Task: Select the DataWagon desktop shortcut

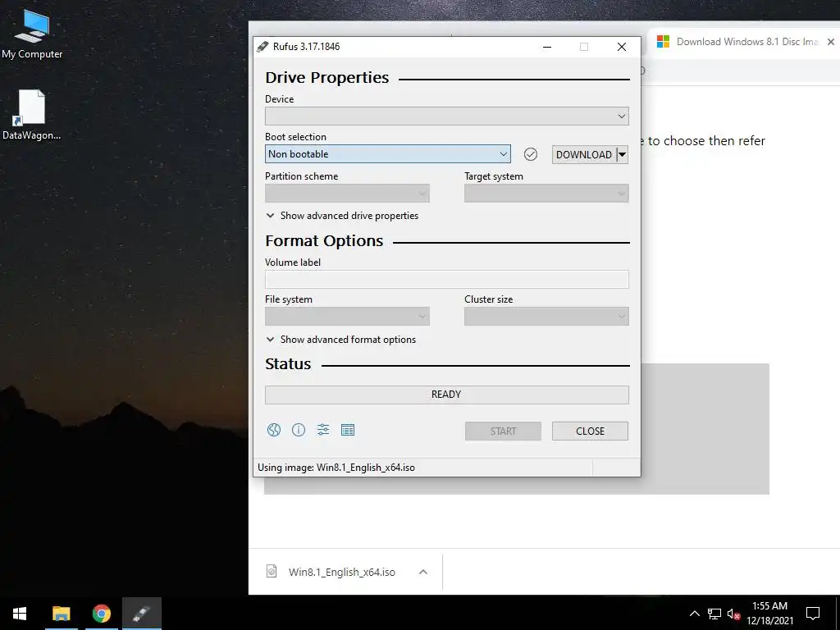Action: pos(32,115)
